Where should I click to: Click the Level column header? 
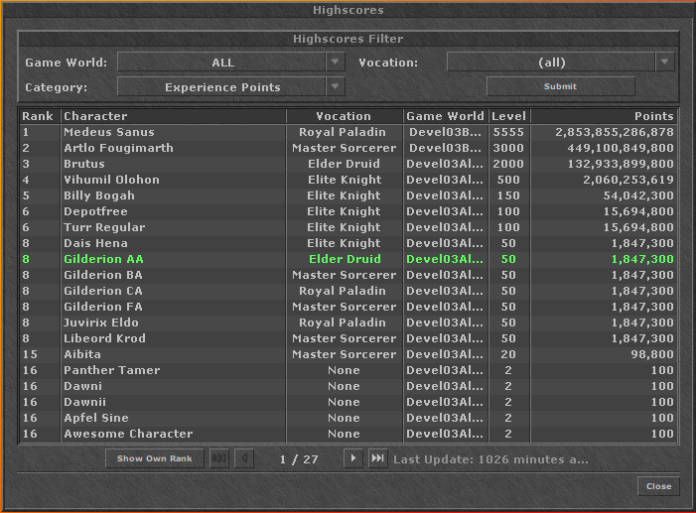tap(508, 116)
